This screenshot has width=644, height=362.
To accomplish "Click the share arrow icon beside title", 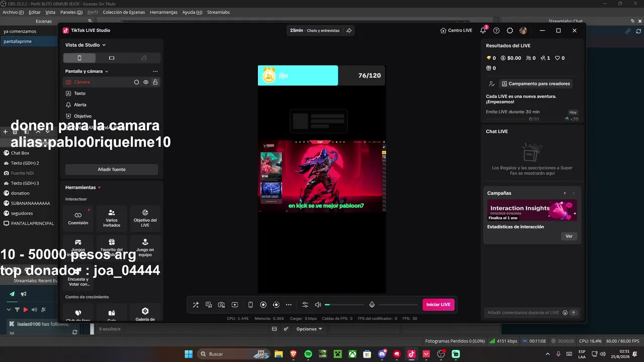I will [x=349, y=31].
